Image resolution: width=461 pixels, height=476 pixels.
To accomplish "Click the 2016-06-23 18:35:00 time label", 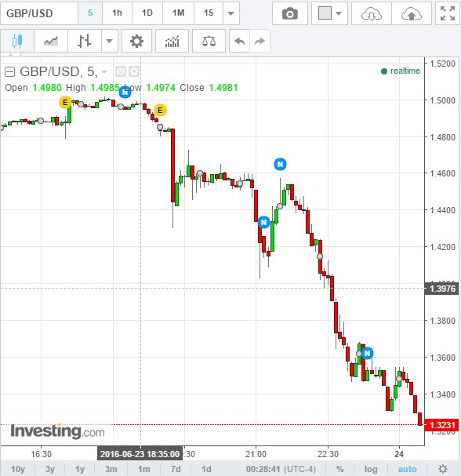I will [x=140, y=454].
